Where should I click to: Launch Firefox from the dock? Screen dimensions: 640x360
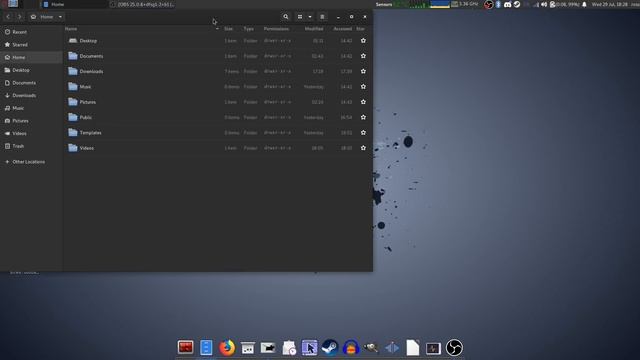[227, 348]
